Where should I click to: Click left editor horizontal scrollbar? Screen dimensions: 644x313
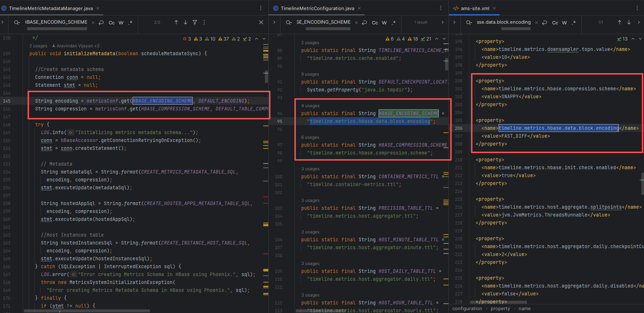point(87,311)
